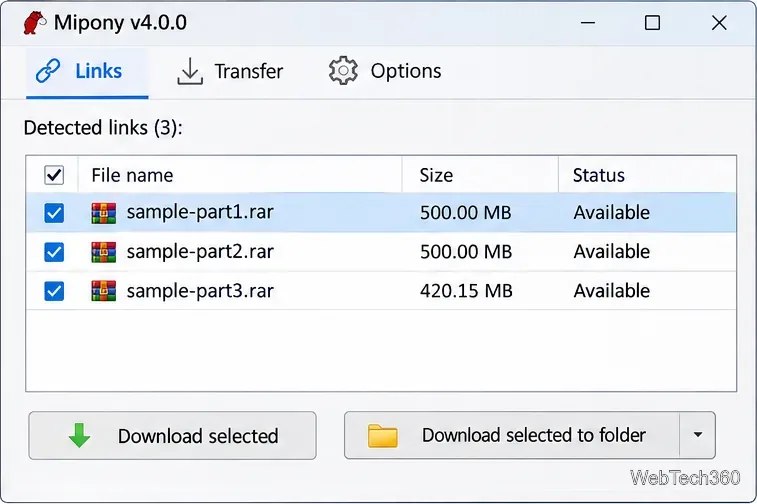Click the RAR archive icon for sample-part2.rar
Screen dimensions: 757x504
pos(104,252)
